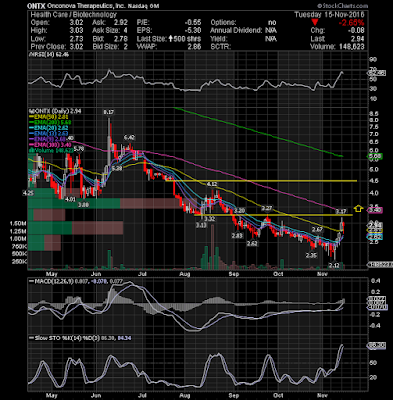The image size is (393, 400).
Task: Click the High value 3.03
Action: click(x=76, y=31)
